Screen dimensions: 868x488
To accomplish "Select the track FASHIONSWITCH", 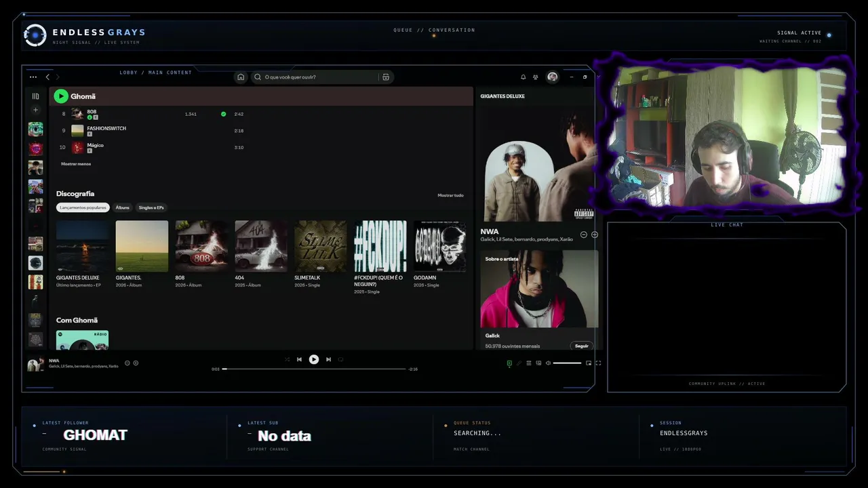I will pyautogui.click(x=106, y=128).
